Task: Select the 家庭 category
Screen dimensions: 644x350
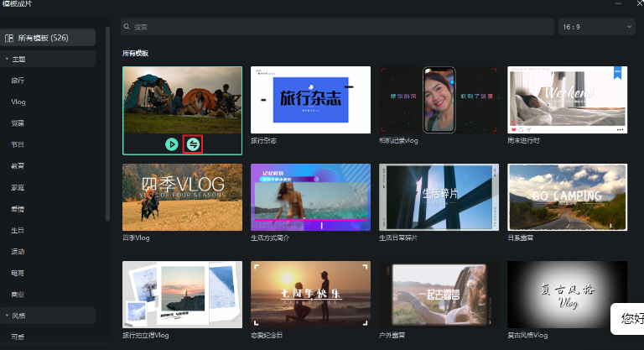Action: (x=18, y=187)
